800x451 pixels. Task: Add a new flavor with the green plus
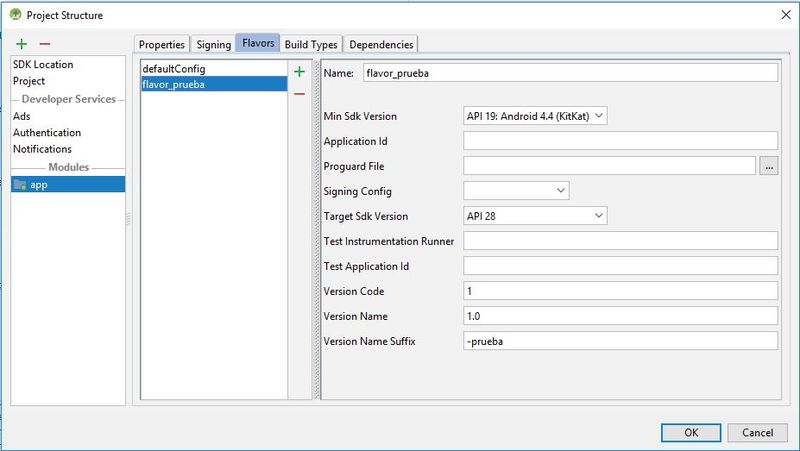point(299,71)
